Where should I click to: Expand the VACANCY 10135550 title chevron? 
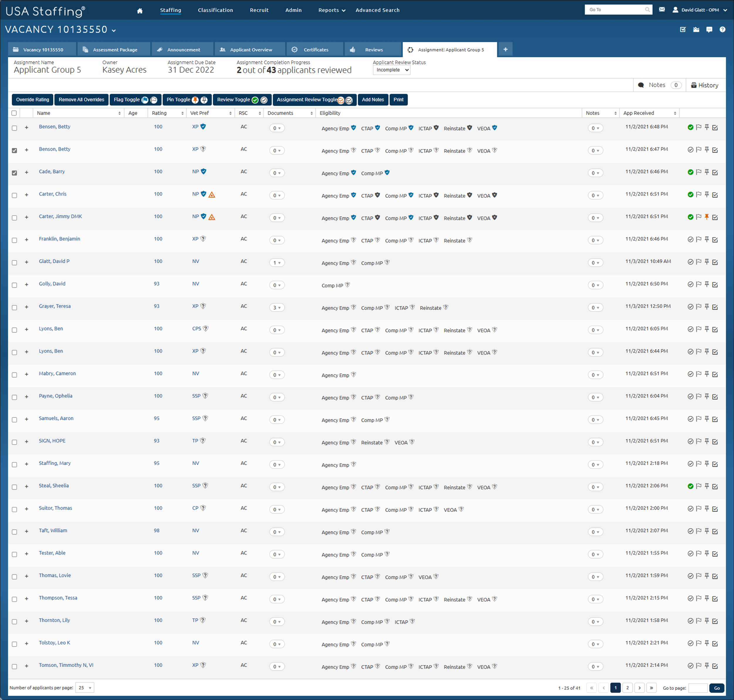coord(114,30)
